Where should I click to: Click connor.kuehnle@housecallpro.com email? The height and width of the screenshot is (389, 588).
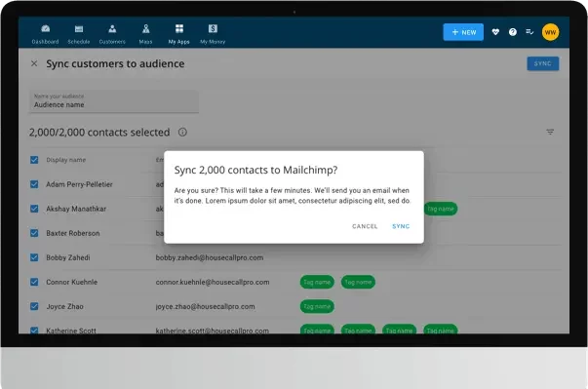tap(213, 282)
